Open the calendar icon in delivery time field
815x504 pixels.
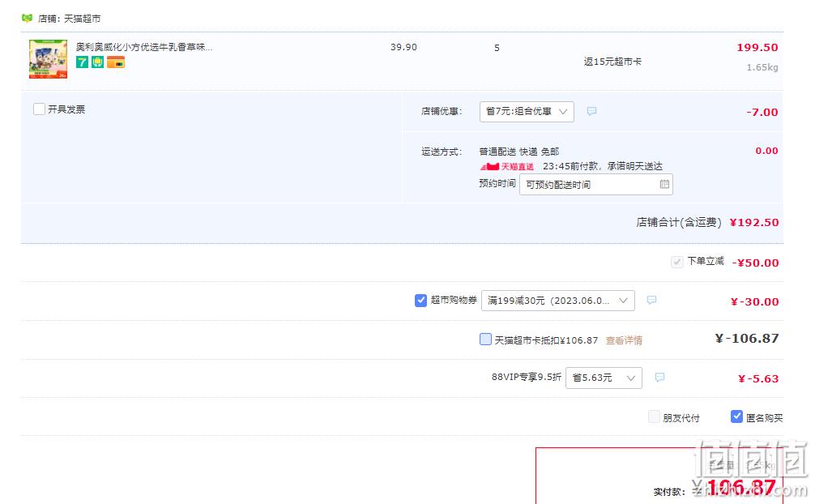(664, 184)
